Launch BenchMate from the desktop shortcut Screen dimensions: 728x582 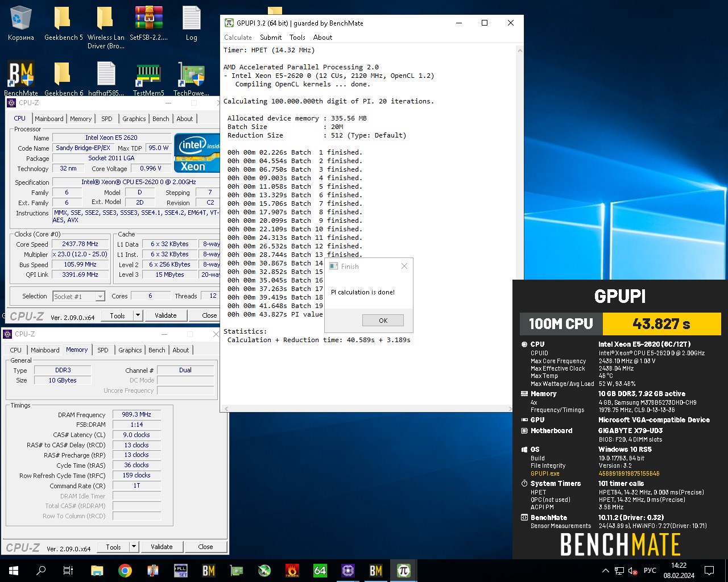(20, 78)
